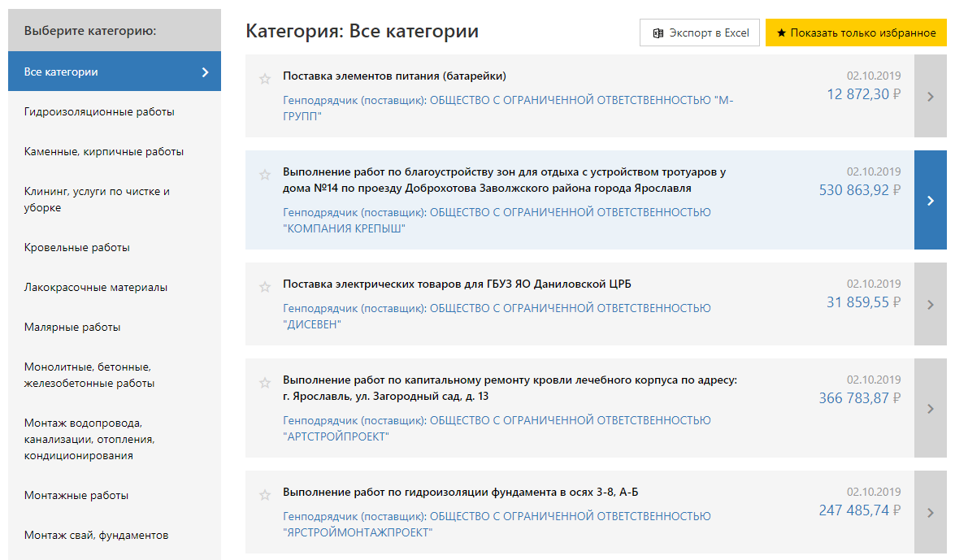This screenshot has height=560, width=955.
Task: Open title Поставка электрических товаров tender
Action: coord(457,284)
